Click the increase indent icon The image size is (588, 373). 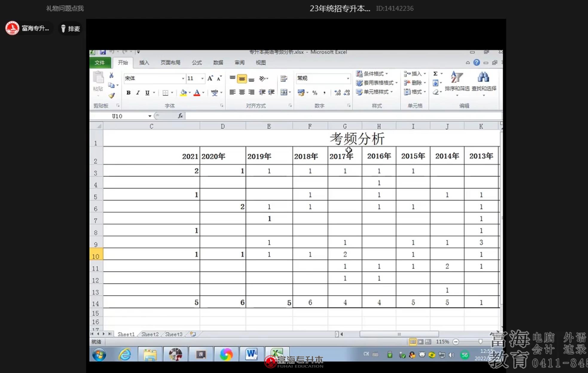271,92
